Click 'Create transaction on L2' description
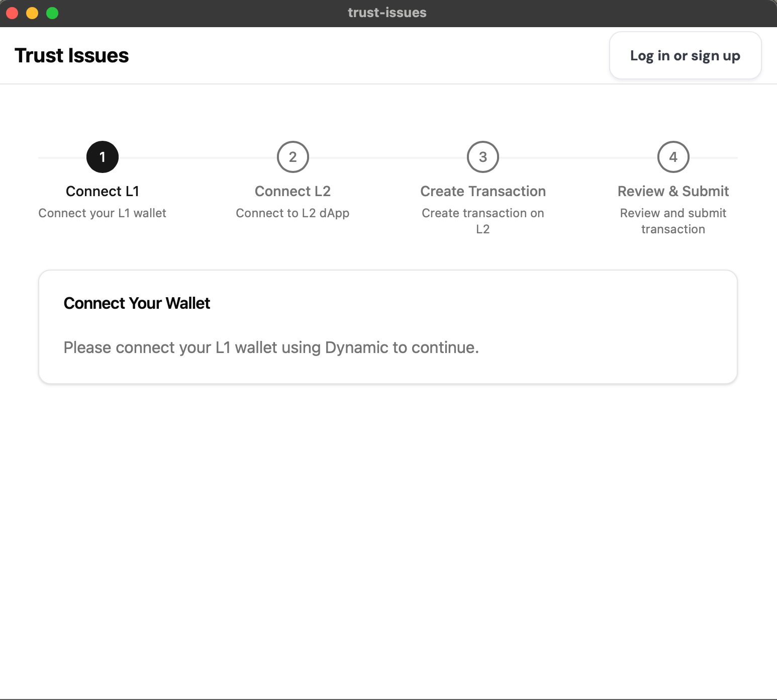Screen dimensions: 777x700 pyautogui.click(x=483, y=221)
